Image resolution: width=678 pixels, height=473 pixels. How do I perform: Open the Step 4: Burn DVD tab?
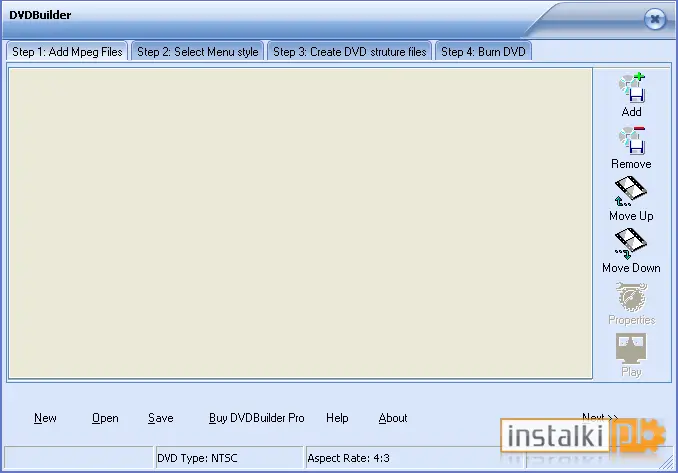(483, 52)
